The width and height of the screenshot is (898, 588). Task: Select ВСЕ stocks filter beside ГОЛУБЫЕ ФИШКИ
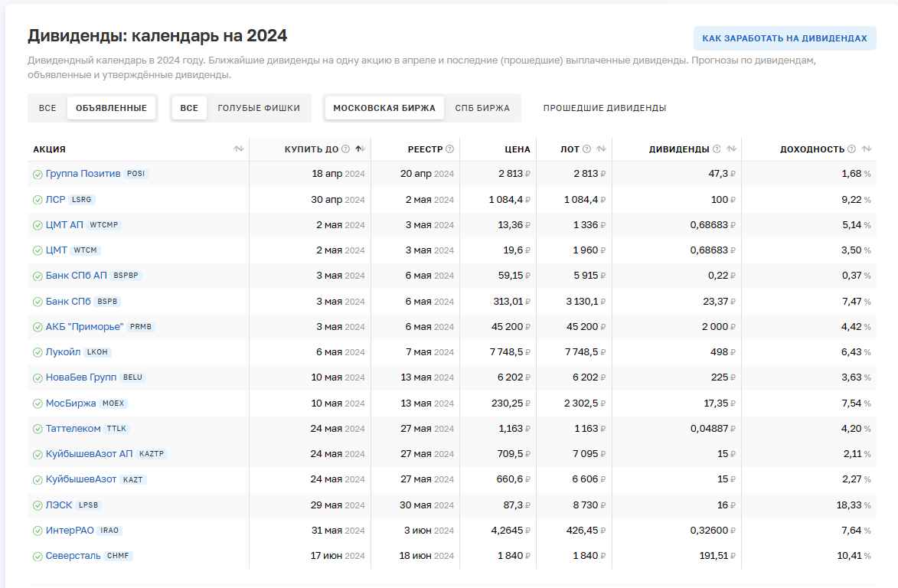(189, 108)
